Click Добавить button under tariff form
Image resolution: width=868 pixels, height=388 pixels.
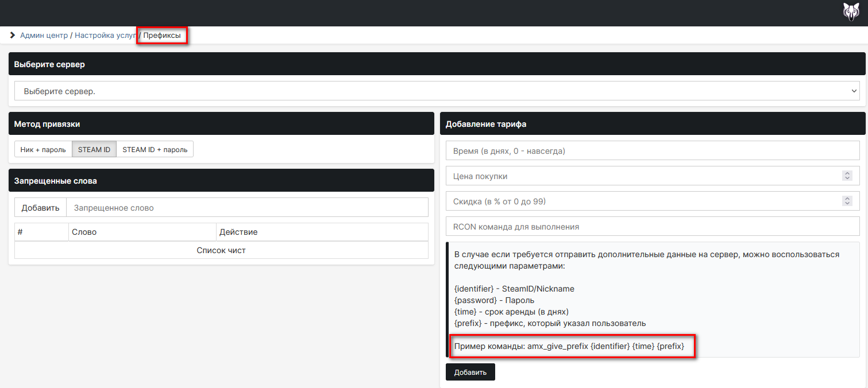click(470, 372)
